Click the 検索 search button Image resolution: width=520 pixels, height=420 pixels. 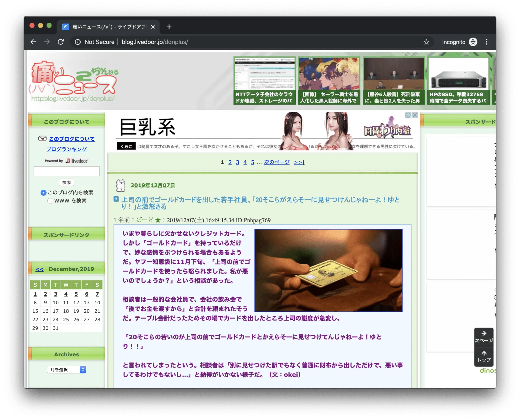pyautogui.click(x=66, y=182)
